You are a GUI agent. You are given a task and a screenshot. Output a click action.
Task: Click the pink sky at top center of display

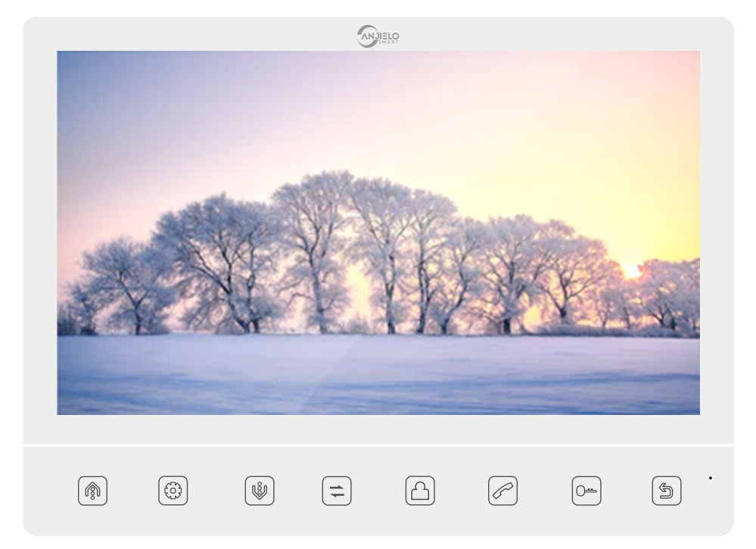[x=378, y=76]
